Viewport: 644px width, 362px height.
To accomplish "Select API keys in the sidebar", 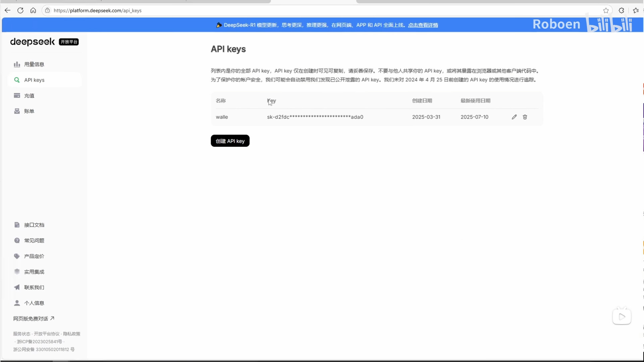I will point(34,80).
